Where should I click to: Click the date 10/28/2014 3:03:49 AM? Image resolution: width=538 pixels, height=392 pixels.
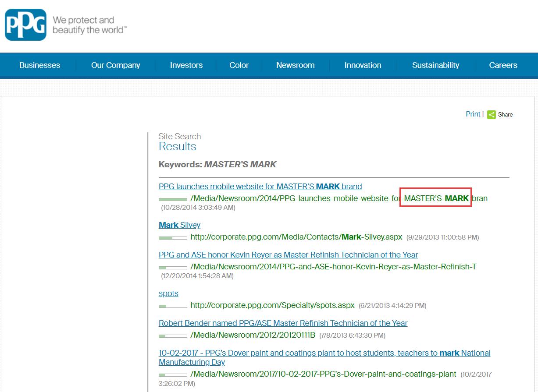198,208
